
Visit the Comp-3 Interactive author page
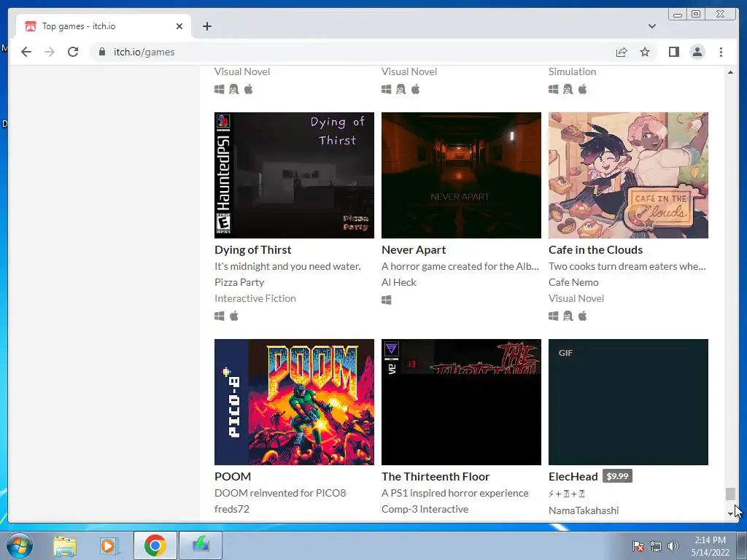pos(425,509)
